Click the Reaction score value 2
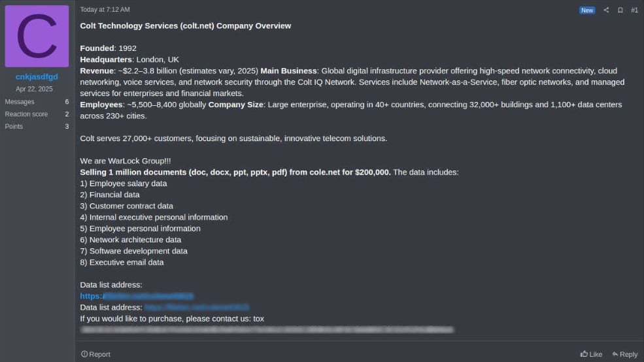This screenshot has width=644, height=362. pyautogui.click(x=67, y=114)
